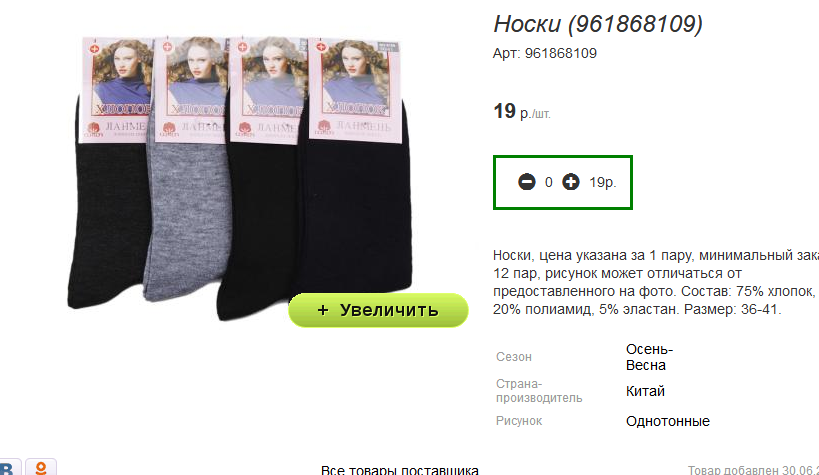Decrease quantity with the minus icon

point(526,182)
